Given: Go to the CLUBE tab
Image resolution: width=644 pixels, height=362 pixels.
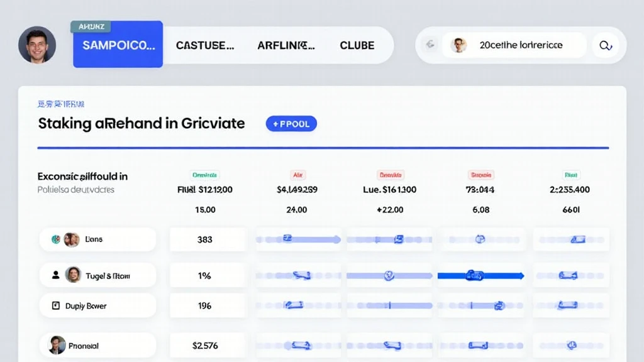Looking at the screenshot, I should pyautogui.click(x=357, y=45).
